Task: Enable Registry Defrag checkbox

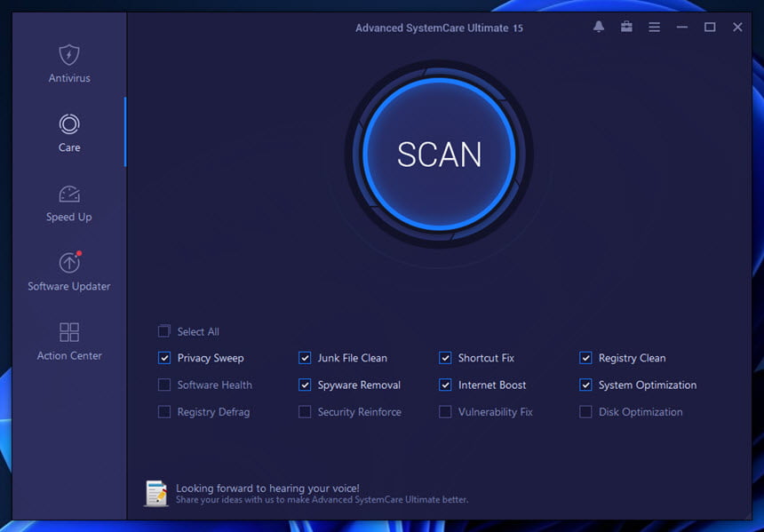Action: [x=164, y=412]
